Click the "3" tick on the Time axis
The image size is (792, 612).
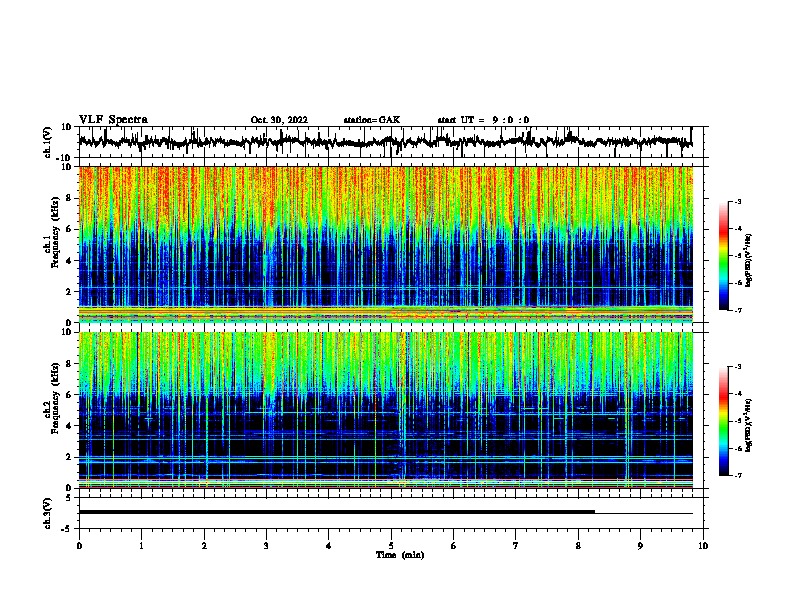click(266, 546)
